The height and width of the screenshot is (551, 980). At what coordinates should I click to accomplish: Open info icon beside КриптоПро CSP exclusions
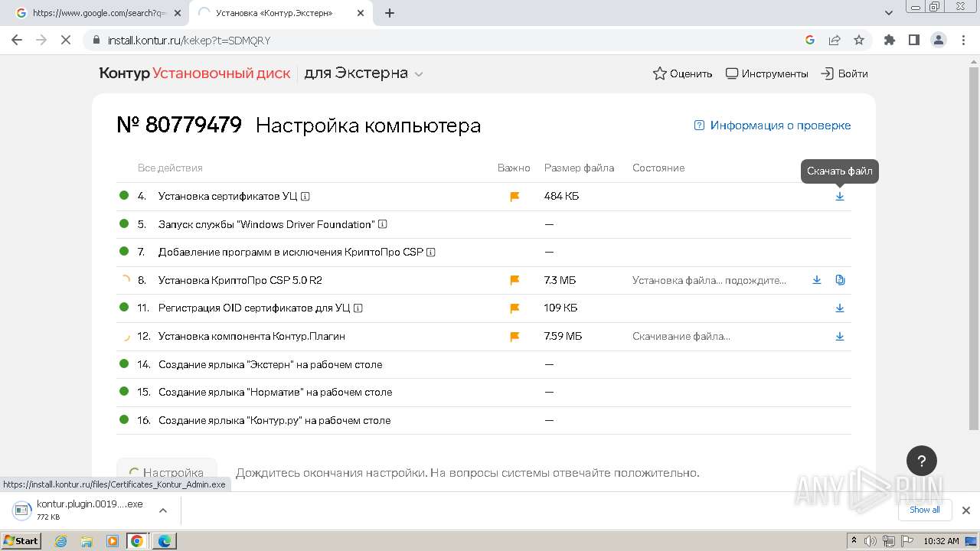pos(431,252)
